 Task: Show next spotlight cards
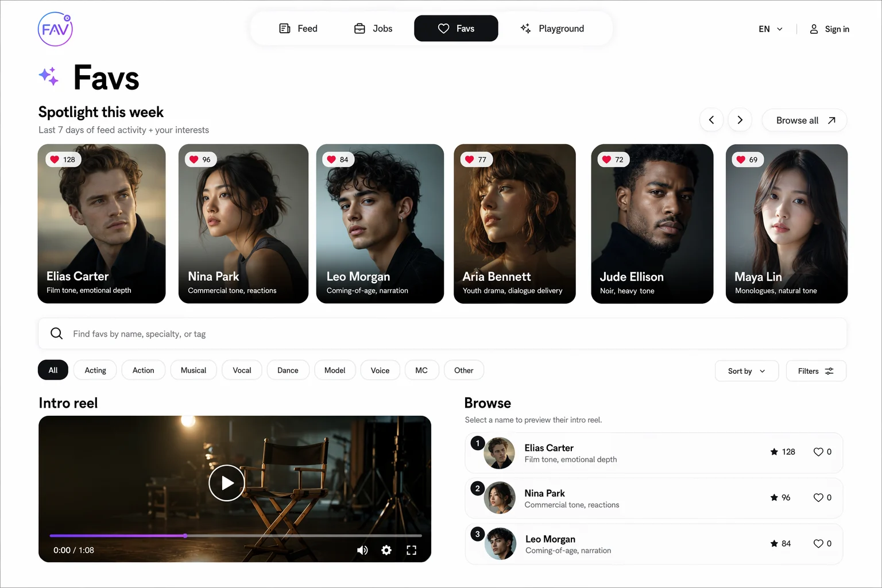(x=740, y=120)
